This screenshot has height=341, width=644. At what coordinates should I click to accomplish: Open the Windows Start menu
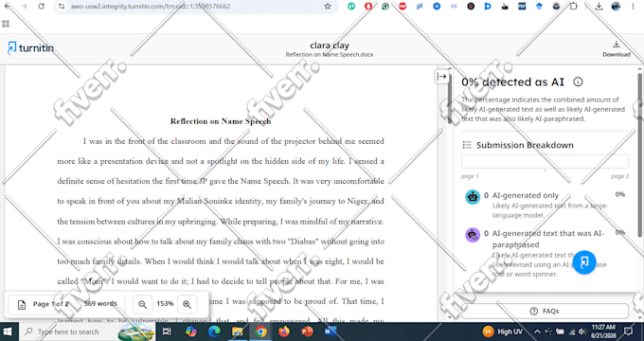coord(9,332)
